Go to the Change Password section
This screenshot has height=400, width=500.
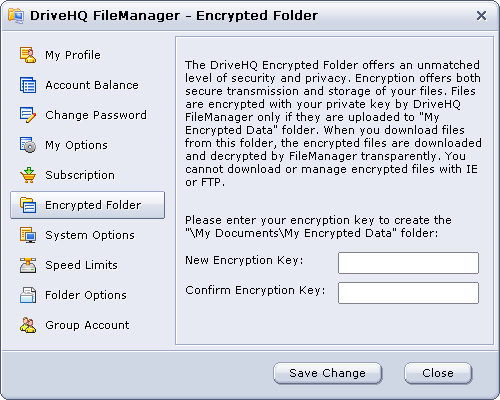tap(96, 115)
